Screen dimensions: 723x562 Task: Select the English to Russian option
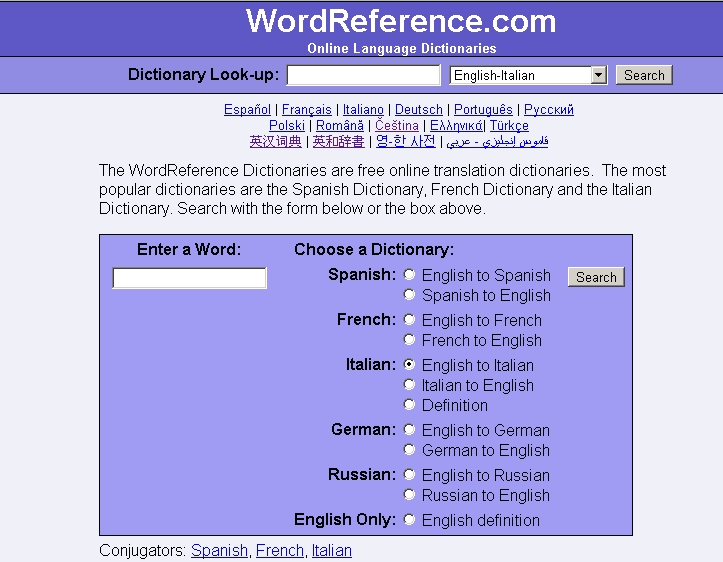409,474
